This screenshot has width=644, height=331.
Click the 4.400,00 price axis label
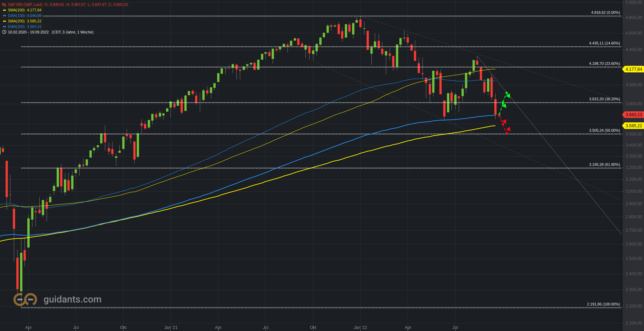point(634,50)
